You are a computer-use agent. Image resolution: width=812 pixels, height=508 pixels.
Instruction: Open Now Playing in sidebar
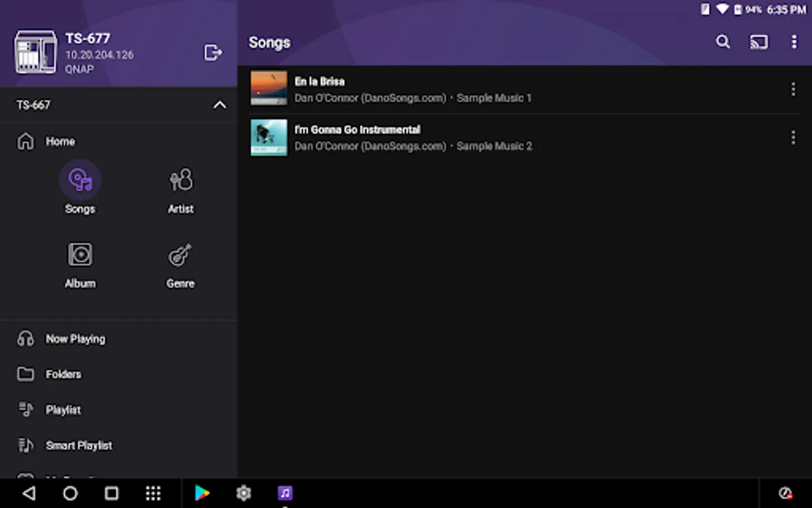(x=75, y=339)
